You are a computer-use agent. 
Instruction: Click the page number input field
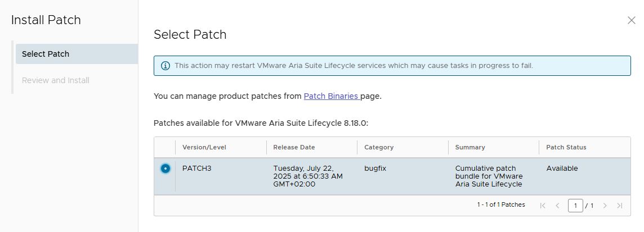(x=575, y=206)
